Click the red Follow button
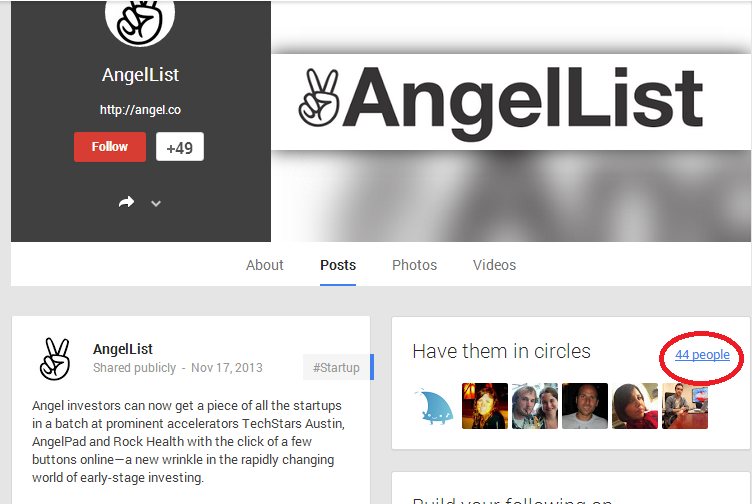The height and width of the screenshot is (504, 752). [x=110, y=147]
